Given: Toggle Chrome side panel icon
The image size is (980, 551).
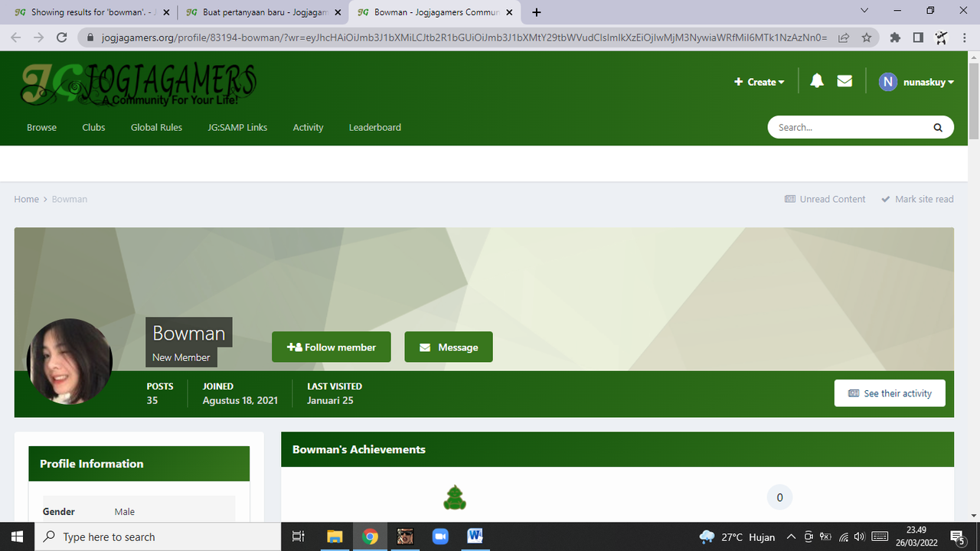Looking at the screenshot, I should (918, 37).
